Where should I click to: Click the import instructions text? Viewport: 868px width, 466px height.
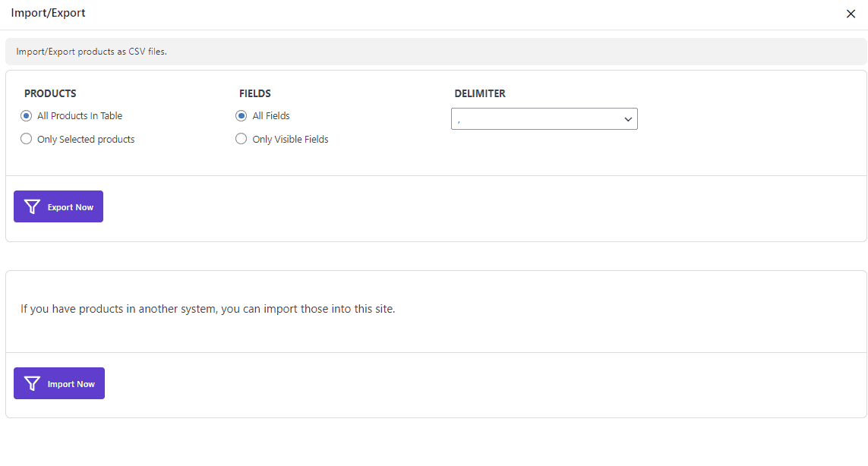click(207, 309)
